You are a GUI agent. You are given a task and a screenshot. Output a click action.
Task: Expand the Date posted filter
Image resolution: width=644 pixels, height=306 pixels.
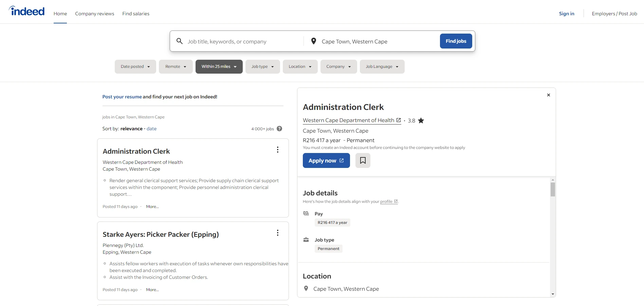click(x=135, y=66)
